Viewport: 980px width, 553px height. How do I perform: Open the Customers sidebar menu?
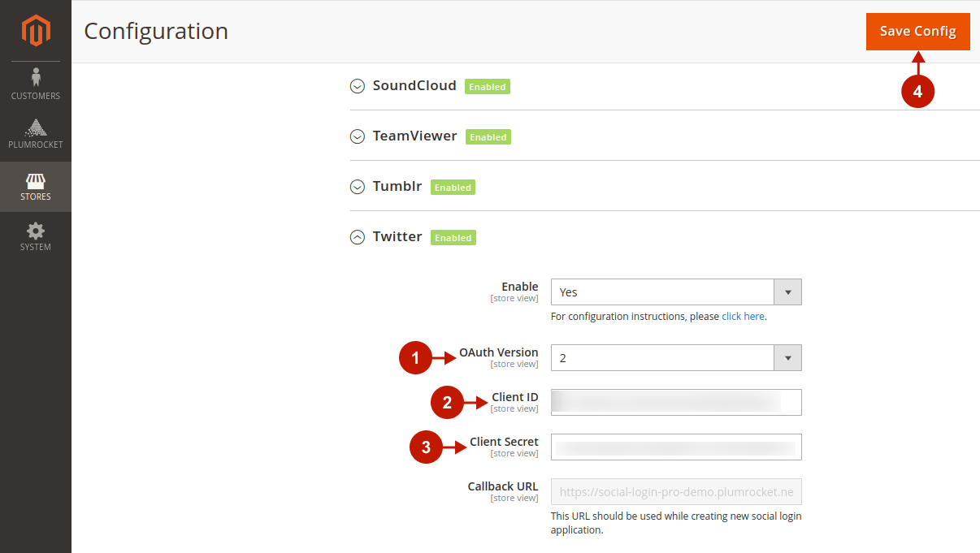(36, 85)
